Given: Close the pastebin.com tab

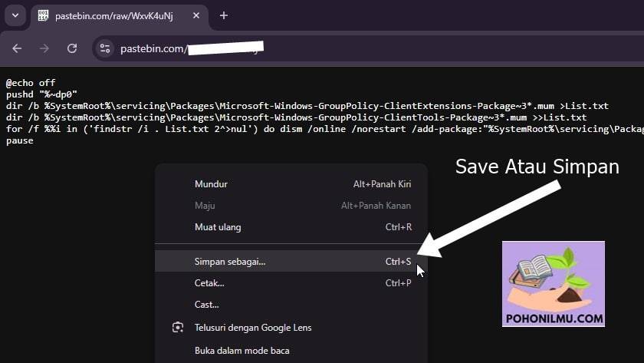Looking at the screenshot, I should pyautogui.click(x=196, y=15).
